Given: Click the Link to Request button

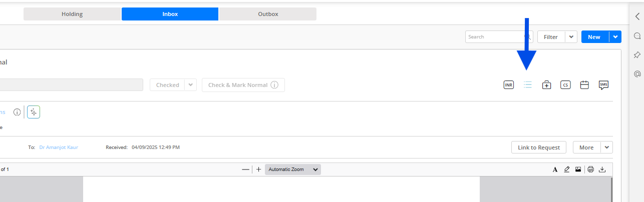Looking at the screenshot, I should point(539,147).
